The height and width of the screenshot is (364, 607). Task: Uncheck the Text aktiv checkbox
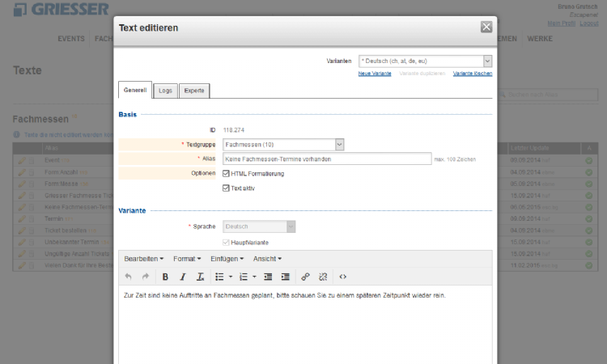pos(226,188)
